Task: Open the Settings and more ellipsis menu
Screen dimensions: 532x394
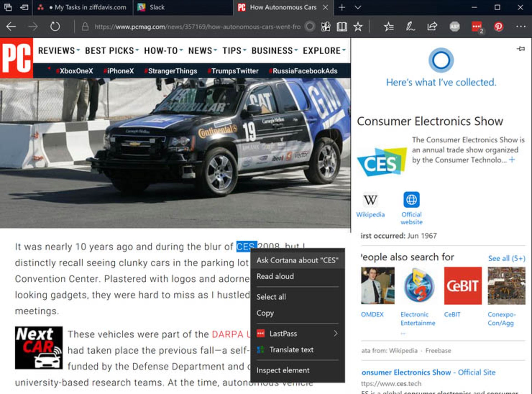Action: pos(521,27)
